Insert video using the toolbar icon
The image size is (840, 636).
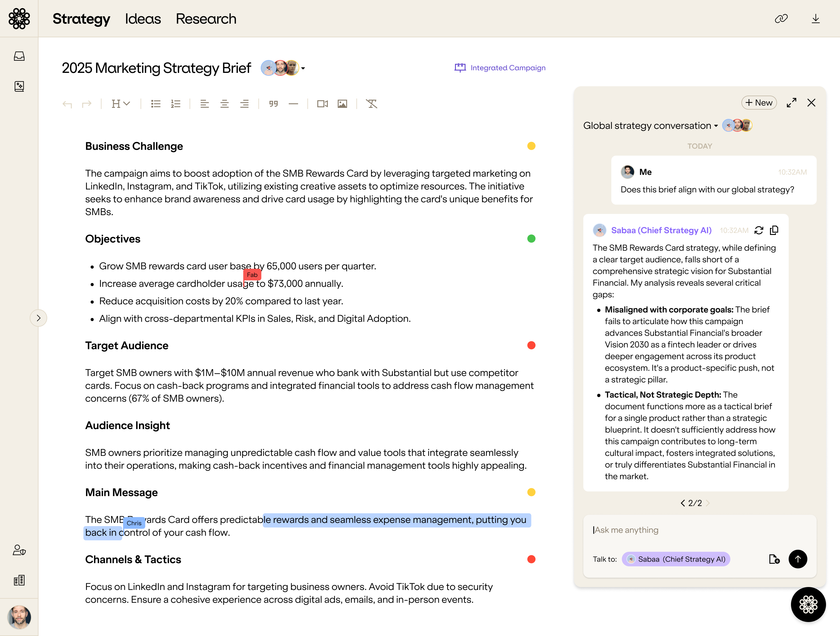pos(322,103)
